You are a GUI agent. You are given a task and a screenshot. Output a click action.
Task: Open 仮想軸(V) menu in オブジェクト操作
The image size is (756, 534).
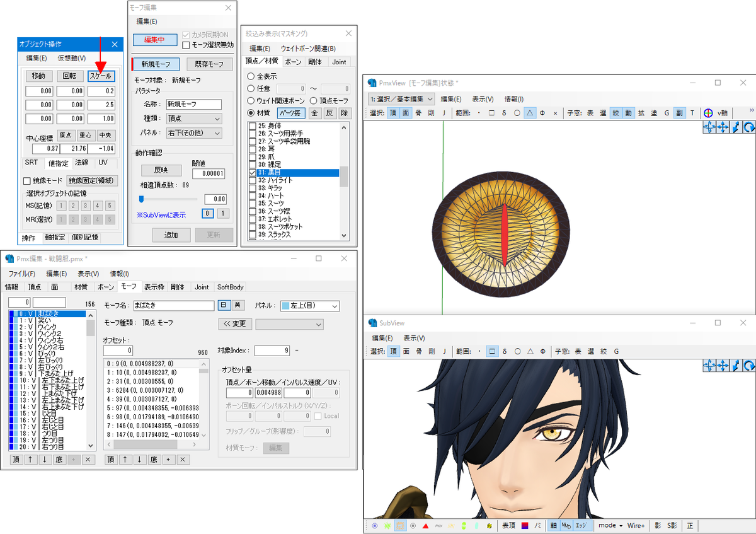pyautogui.click(x=72, y=58)
